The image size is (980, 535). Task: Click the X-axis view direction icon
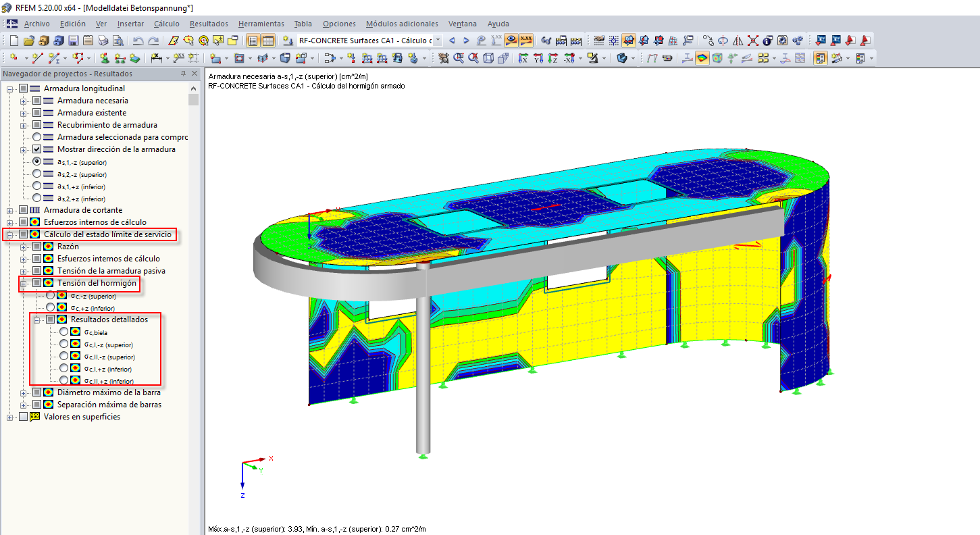tap(523, 58)
